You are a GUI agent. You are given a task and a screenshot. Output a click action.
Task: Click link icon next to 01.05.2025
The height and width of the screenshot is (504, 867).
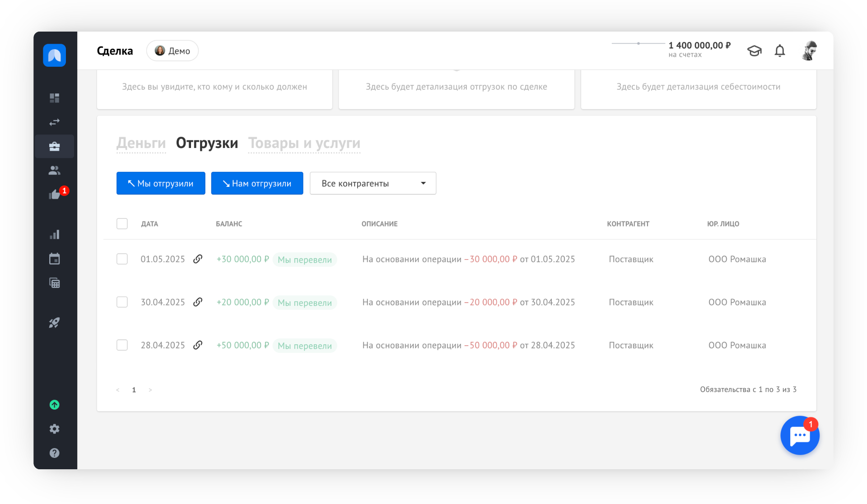pyautogui.click(x=198, y=259)
